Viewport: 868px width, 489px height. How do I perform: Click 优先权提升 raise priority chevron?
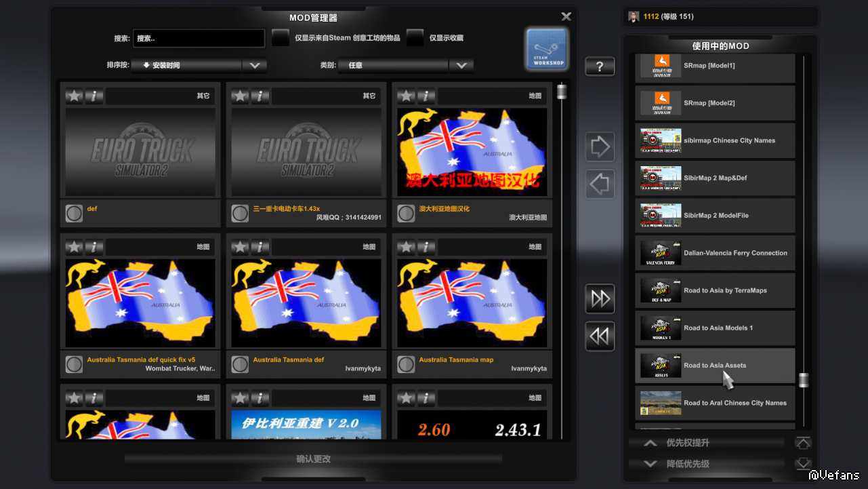pyautogui.click(x=650, y=443)
